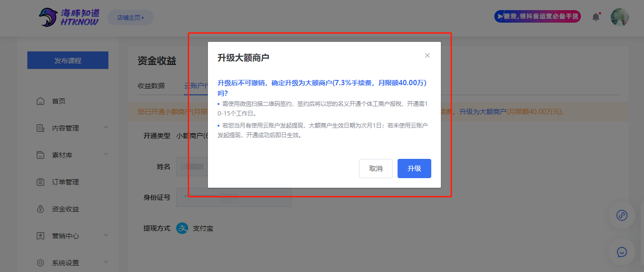
Task: Open the floating customer service chat icon
Action: click(622, 252)
